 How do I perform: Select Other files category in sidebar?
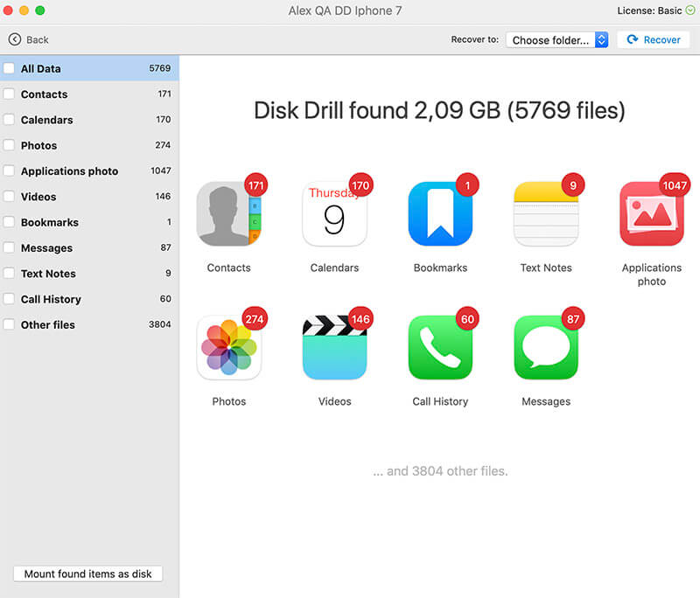click(x=89, y=324)
